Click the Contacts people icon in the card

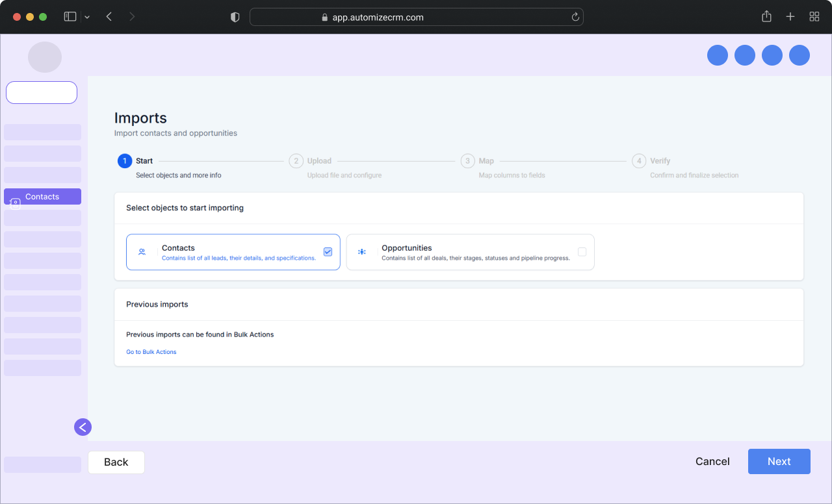pyautogui.click(x=142, y=252)
